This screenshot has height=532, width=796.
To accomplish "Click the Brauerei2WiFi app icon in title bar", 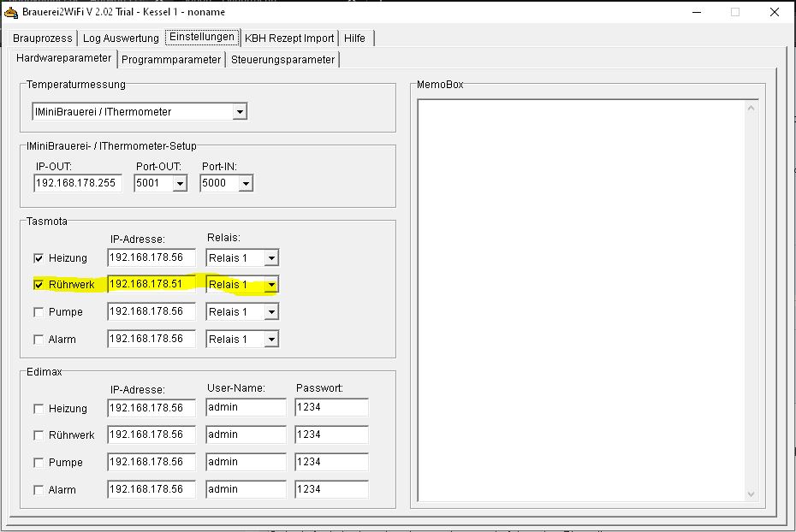I will point(10,12).
